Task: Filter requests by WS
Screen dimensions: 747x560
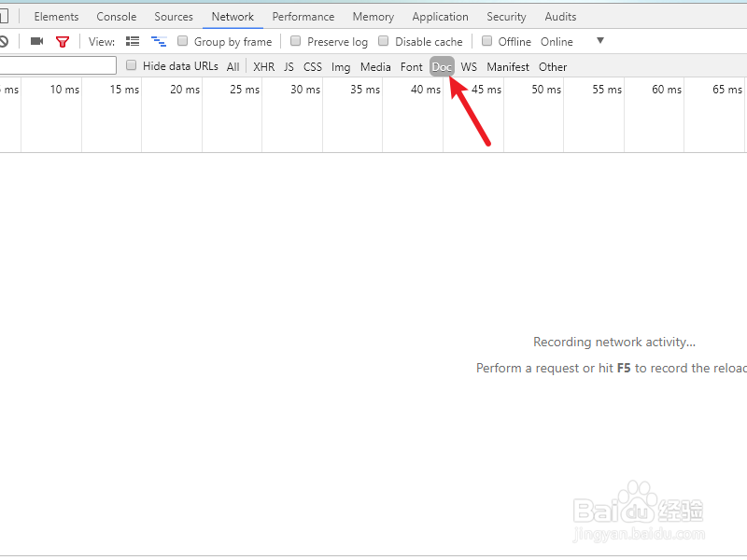Action: coord(469,66)
